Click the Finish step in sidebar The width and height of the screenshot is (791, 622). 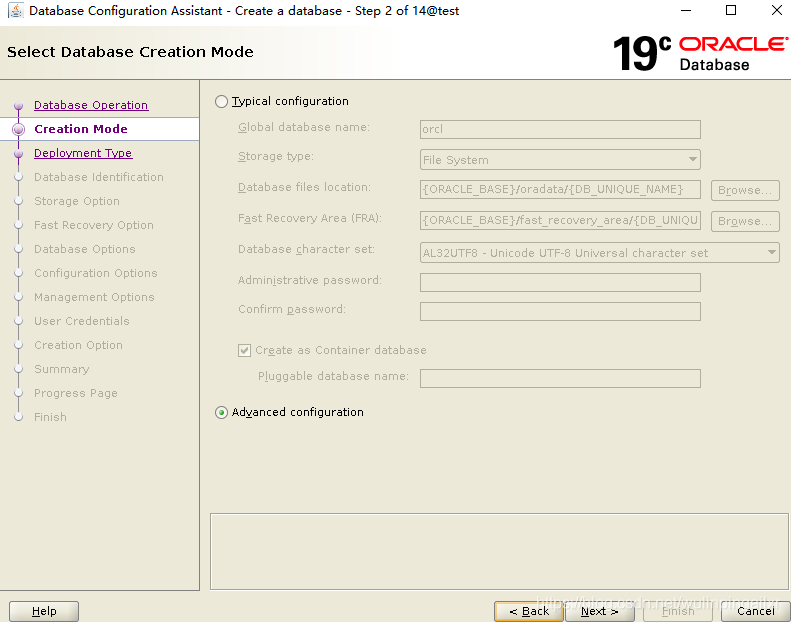click(50, 417)
